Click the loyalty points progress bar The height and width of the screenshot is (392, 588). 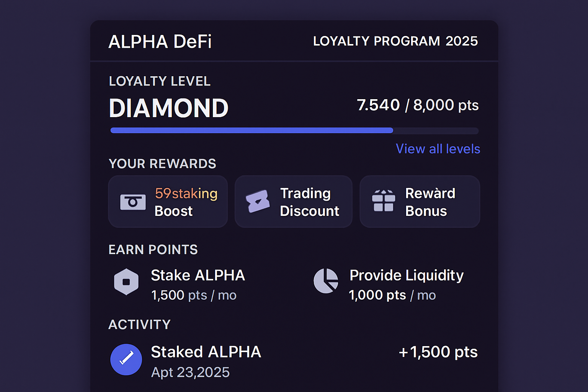[x=294, y=131]
